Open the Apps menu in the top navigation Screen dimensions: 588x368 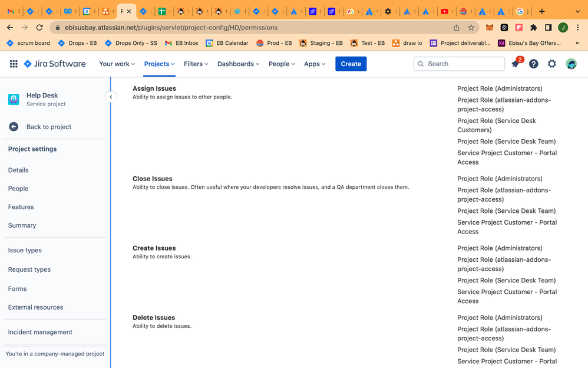[315, 64]
